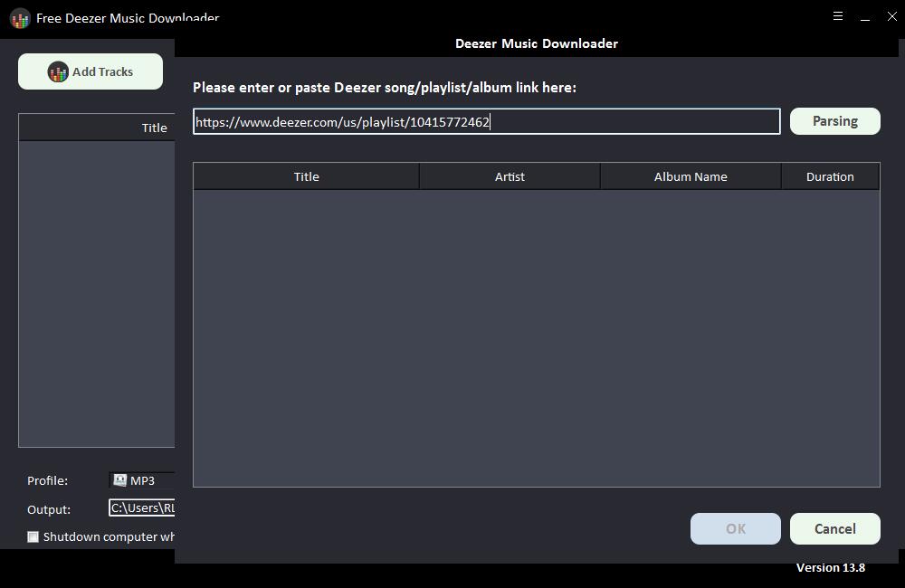905x588 pixels.
Task: Click the Output path field
Action: [142, 507]
